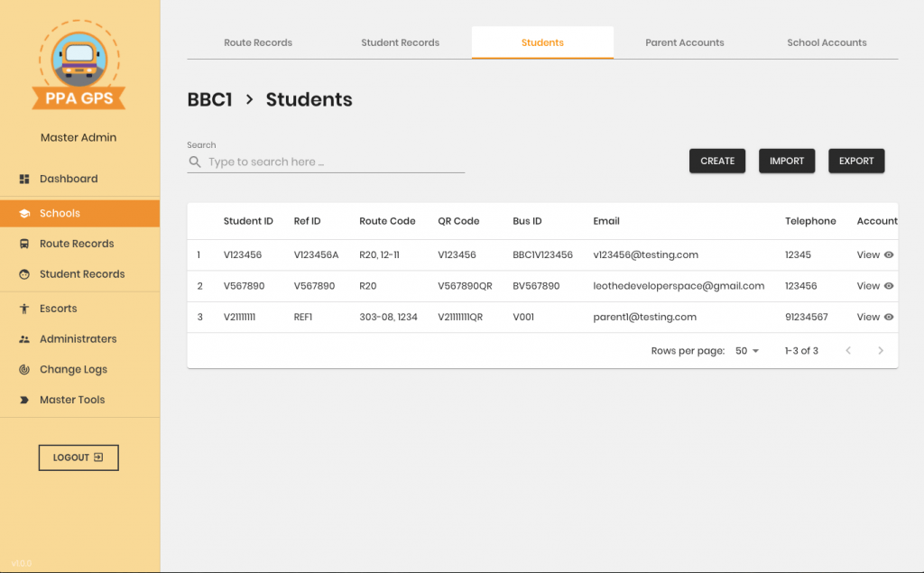Open Student Records in the sidebar
924x573 pixels.
coord(79,274)
